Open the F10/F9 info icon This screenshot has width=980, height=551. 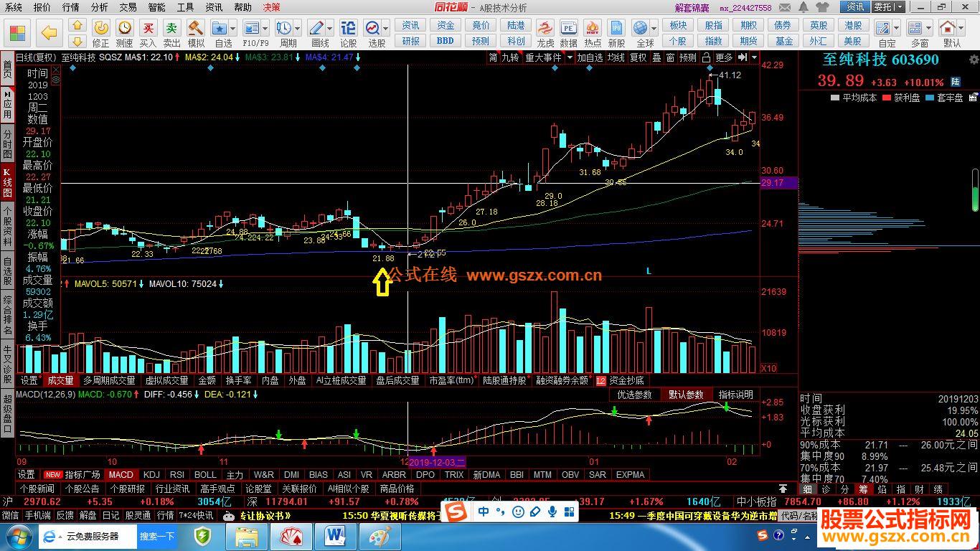252,28
